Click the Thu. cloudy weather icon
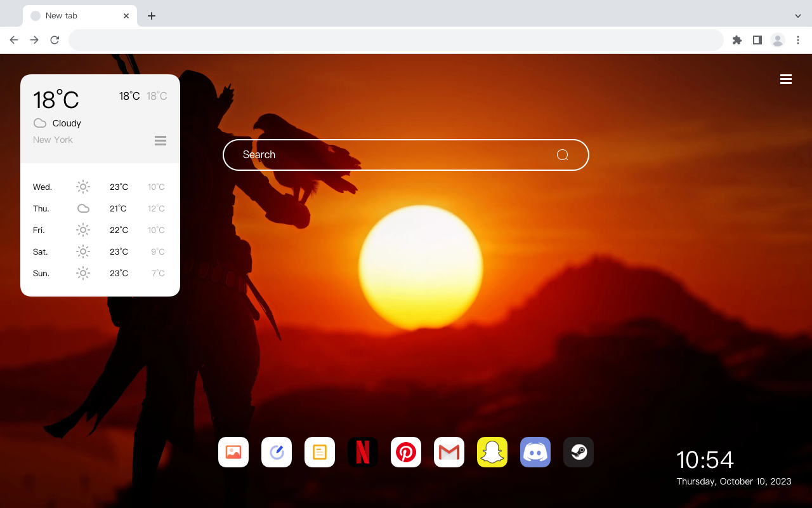The image size is (812, 508). (x=83, y=208)
